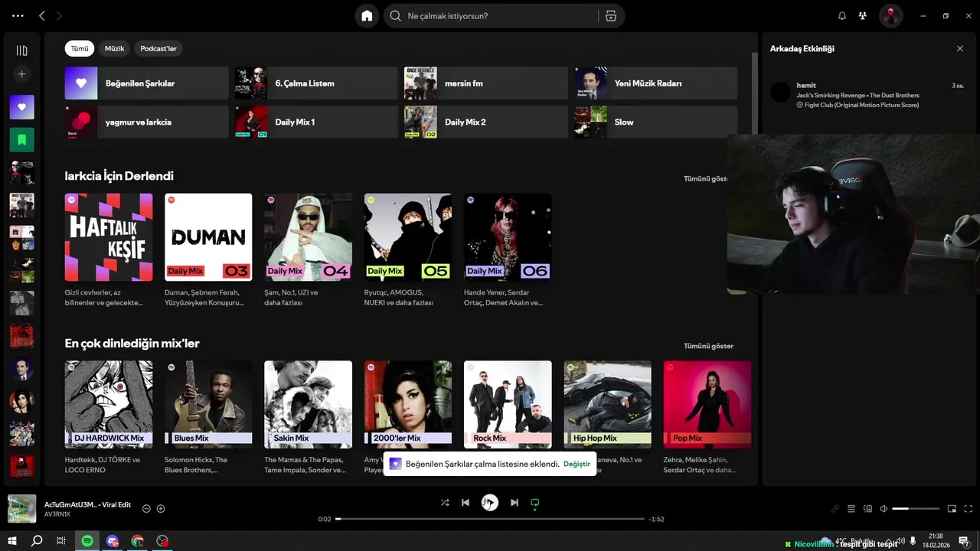This screenshot has width=980, height=551.
Task: Open 6. Çalma Listem tile
Action: [x=316, y=83]
